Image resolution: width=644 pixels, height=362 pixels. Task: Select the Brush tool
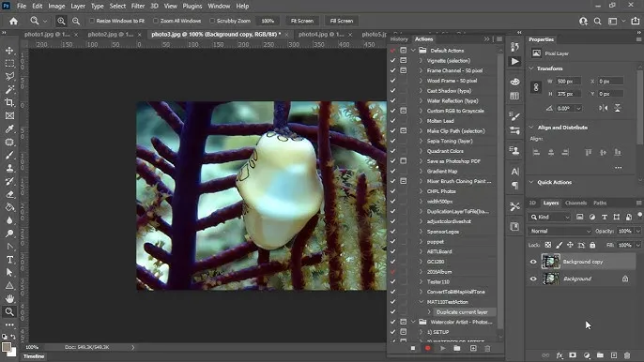[x=9, y=155]
